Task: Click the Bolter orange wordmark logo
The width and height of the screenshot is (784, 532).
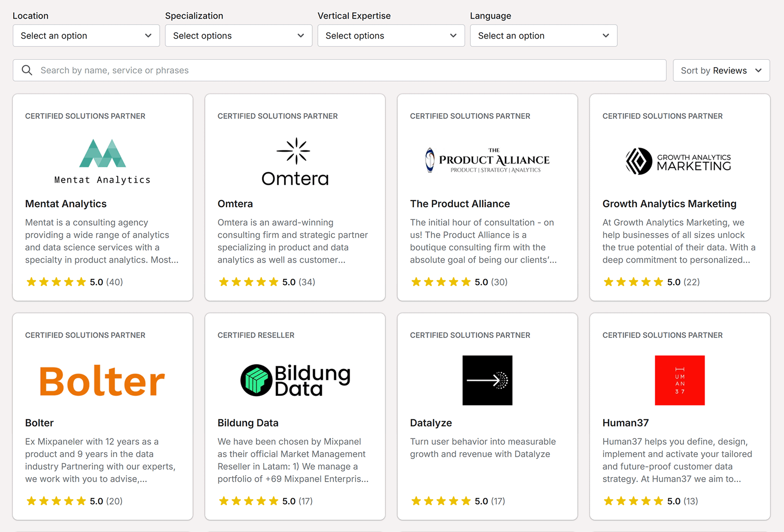Action: coord(101,381)
